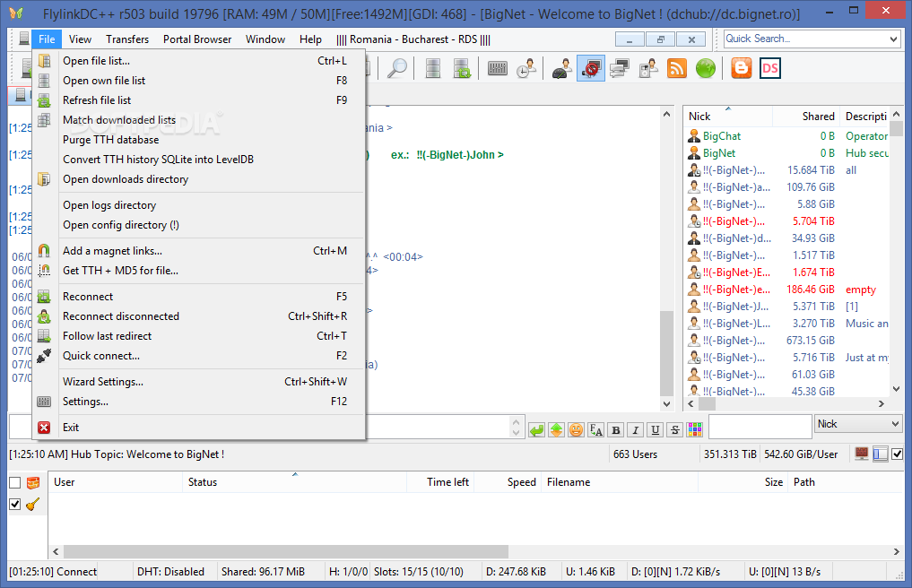Viewport: 912px width, 588px height.
Task: Click the server icon with green refresh arrows
Action: 462,68
